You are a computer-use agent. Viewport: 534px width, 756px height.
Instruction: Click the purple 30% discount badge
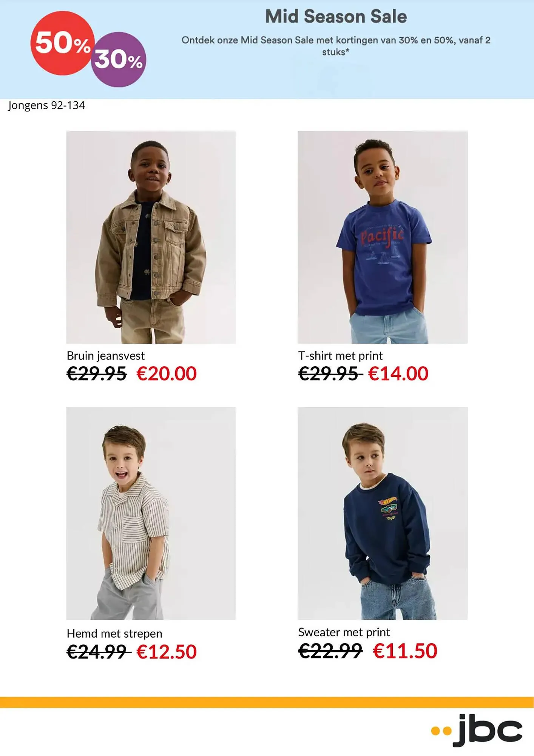pos(118,59)
